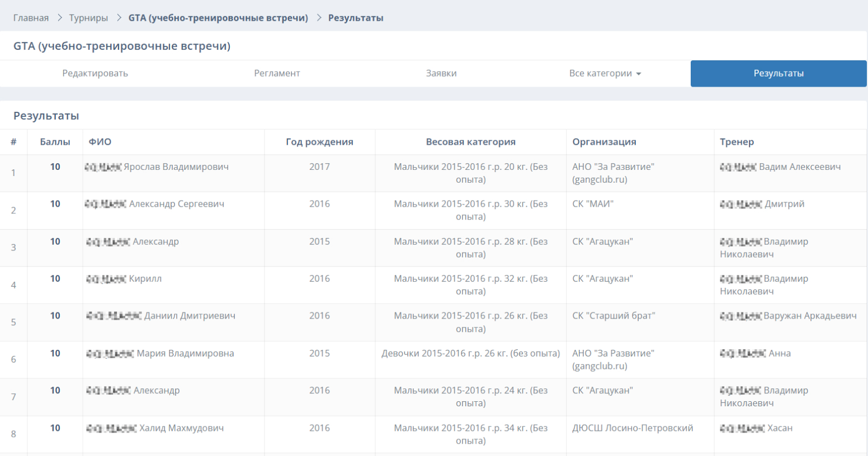Click trainer Варужан Аркадьевич name
The image size is (868, 456).
pos(810,316)
